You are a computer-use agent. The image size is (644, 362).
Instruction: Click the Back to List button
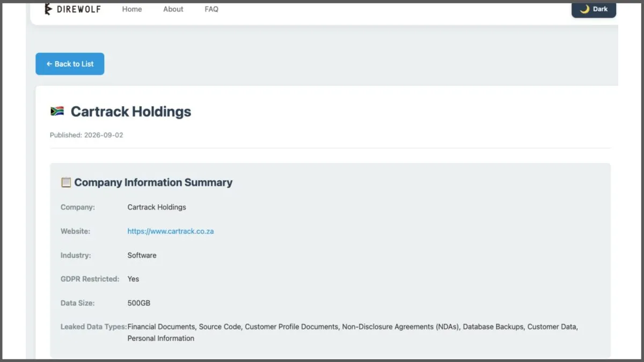click(70, 64)
